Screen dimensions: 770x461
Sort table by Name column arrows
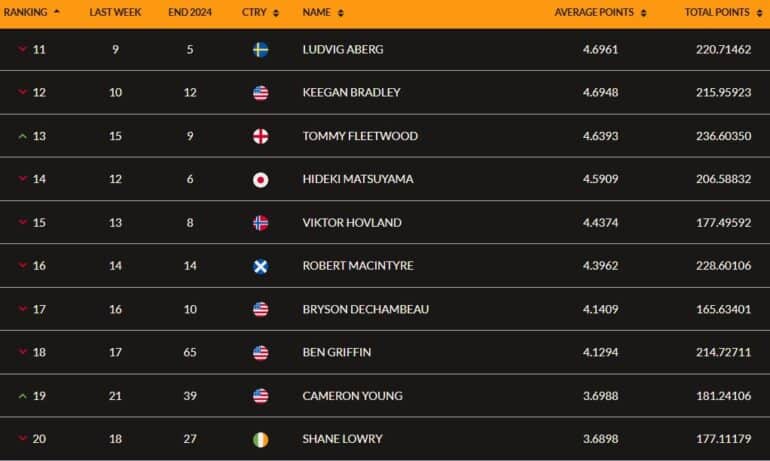tap(340, 13)
